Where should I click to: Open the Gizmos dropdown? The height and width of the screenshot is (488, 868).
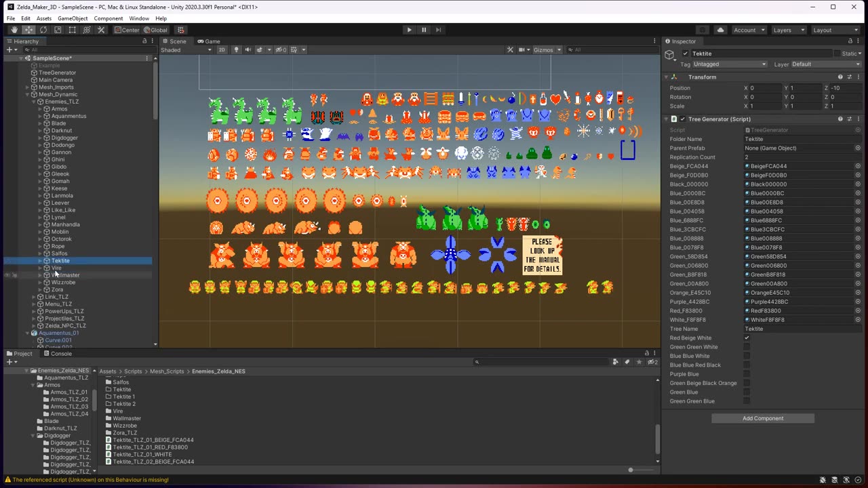click(548, 49)
